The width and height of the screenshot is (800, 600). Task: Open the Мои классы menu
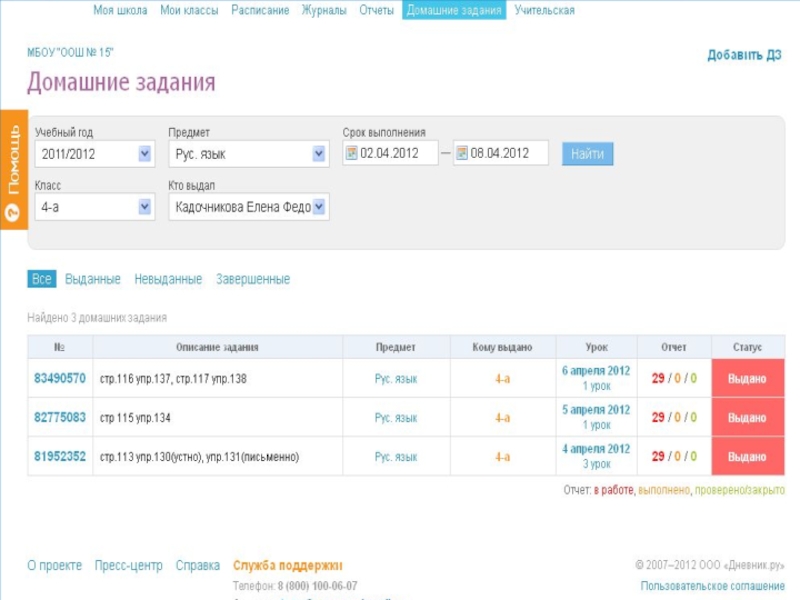pyautogui.click(x=189, y=10)
